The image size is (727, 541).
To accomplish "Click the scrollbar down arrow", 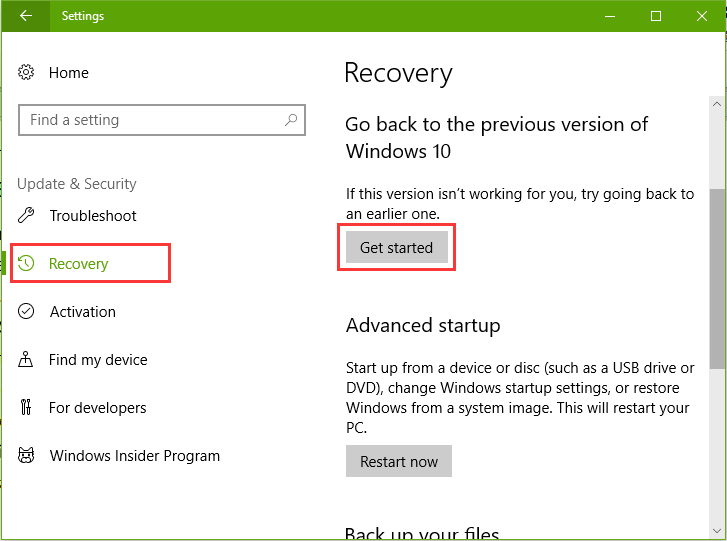I will point(717,531).
